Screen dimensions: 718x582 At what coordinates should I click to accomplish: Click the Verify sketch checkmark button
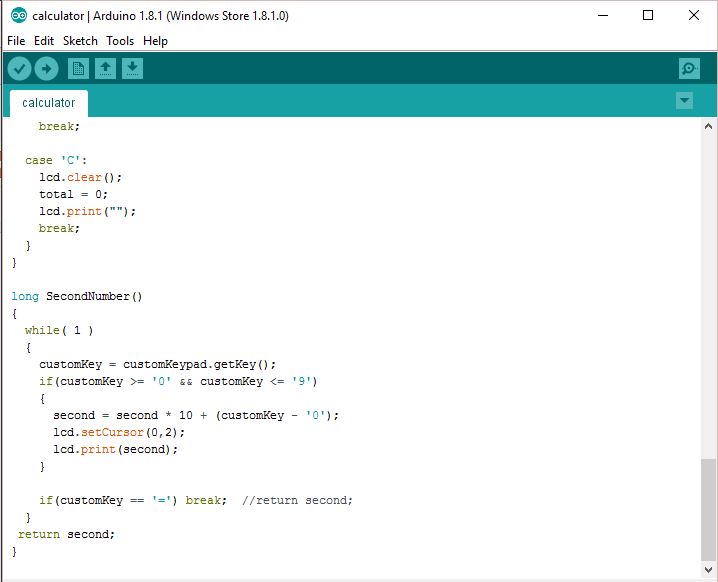(19, 69)
